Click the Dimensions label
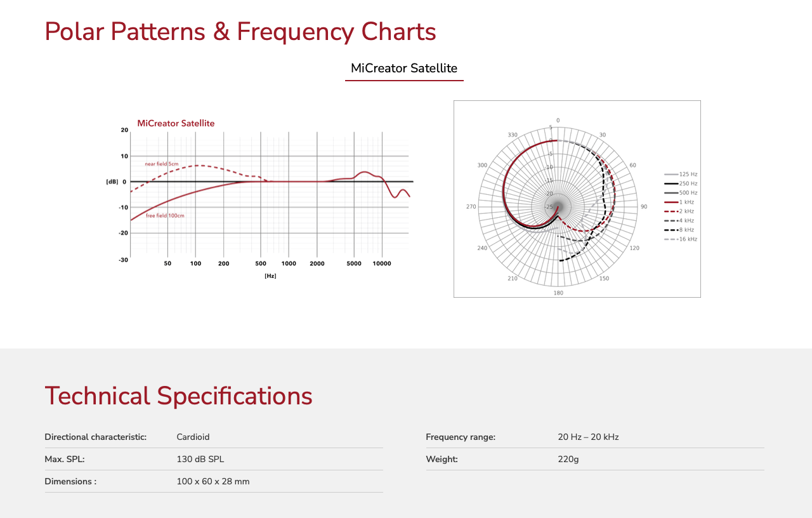 [70, 481]
